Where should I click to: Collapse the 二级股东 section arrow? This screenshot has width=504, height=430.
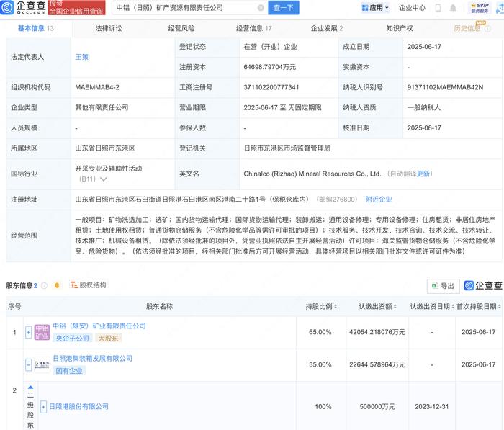pyautogui.click(x=30, y=388)
